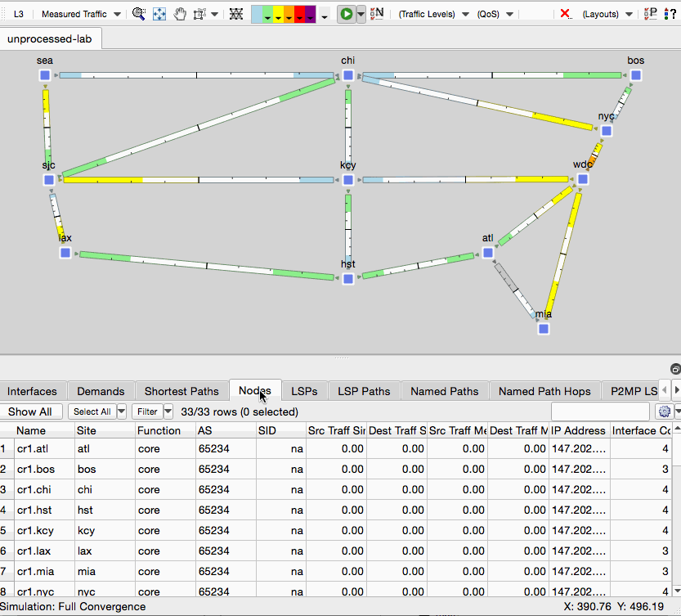Viewport: 681px width, 616px height.
Task: Click the green run simulation button
Action: 347,14
